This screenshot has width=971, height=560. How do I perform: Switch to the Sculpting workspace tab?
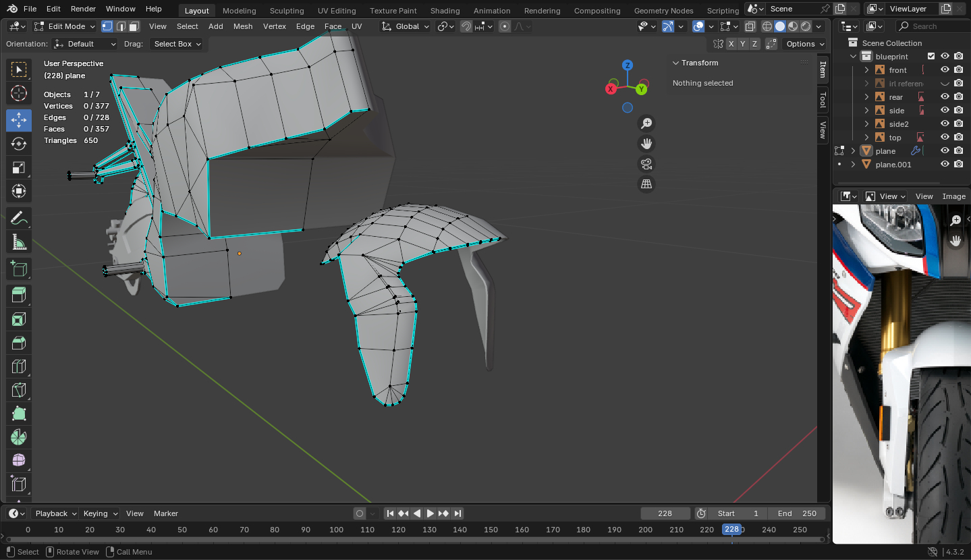click(286, 11)
